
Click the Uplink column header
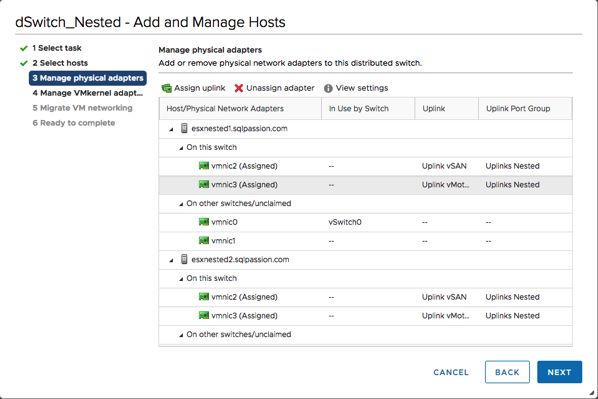447,108
